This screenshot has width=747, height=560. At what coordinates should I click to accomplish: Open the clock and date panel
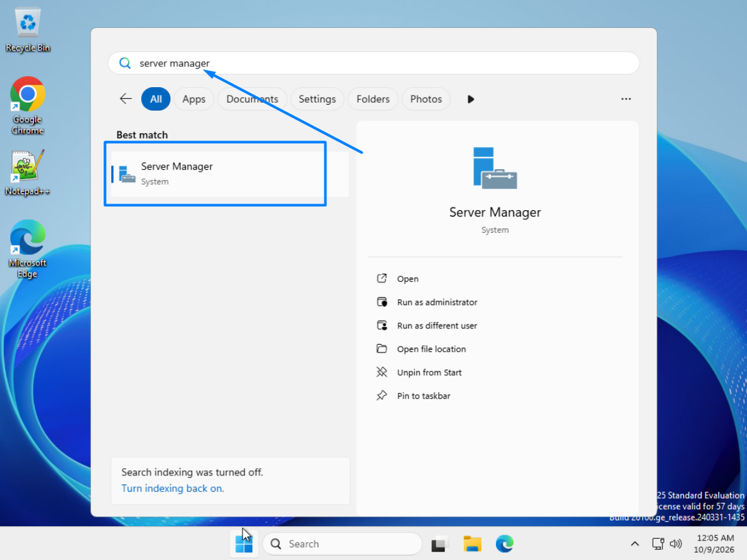[x=714, y=544]
